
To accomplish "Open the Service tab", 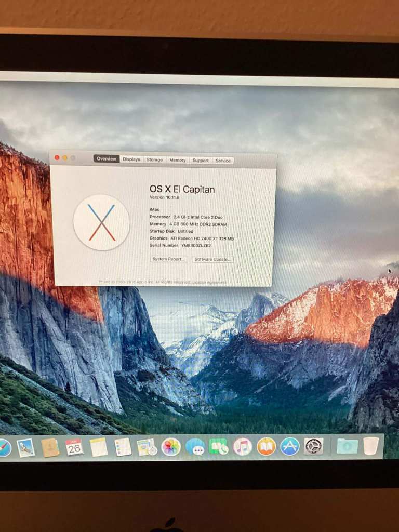I will point(223,161).
